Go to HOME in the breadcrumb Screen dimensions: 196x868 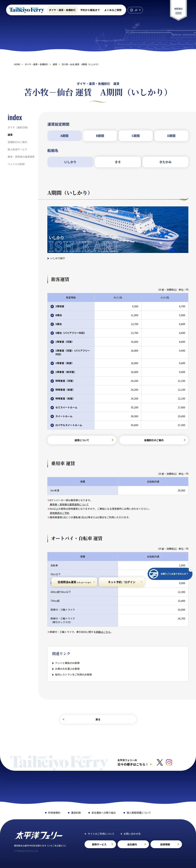click(x=17, y=64)
